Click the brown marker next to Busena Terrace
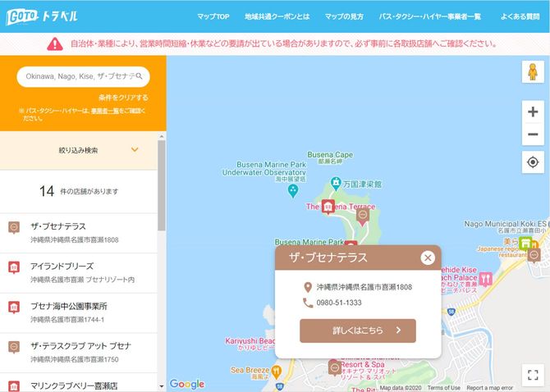 click(363, 217)
